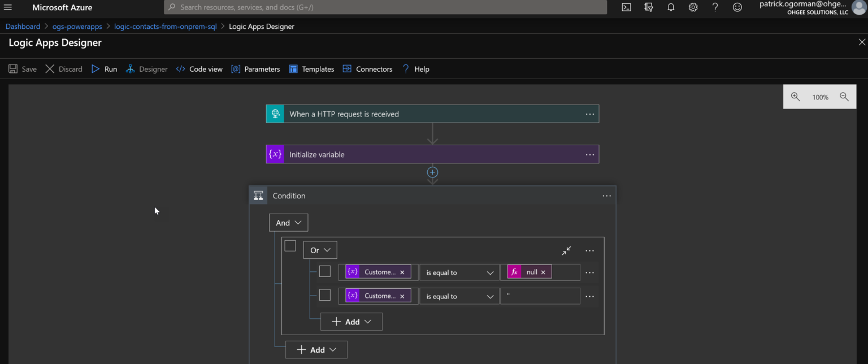Check the Or group row checkbox
Screen dimensions: 868x364
click(290, 245)
